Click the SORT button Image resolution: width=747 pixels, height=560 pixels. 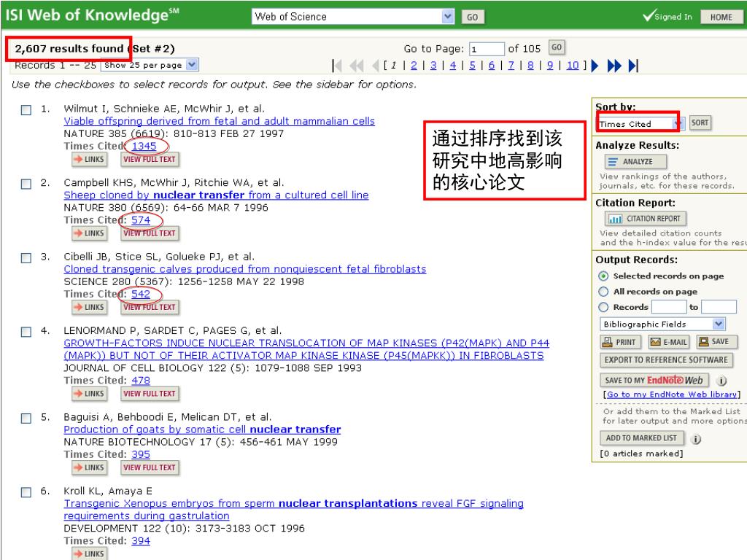coord(700,122)
